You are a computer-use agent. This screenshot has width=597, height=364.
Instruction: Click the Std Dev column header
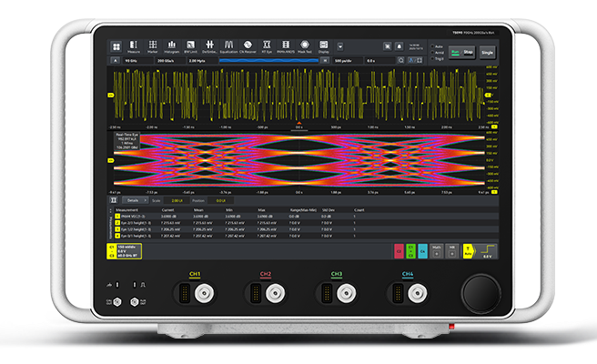coord(328,210)
